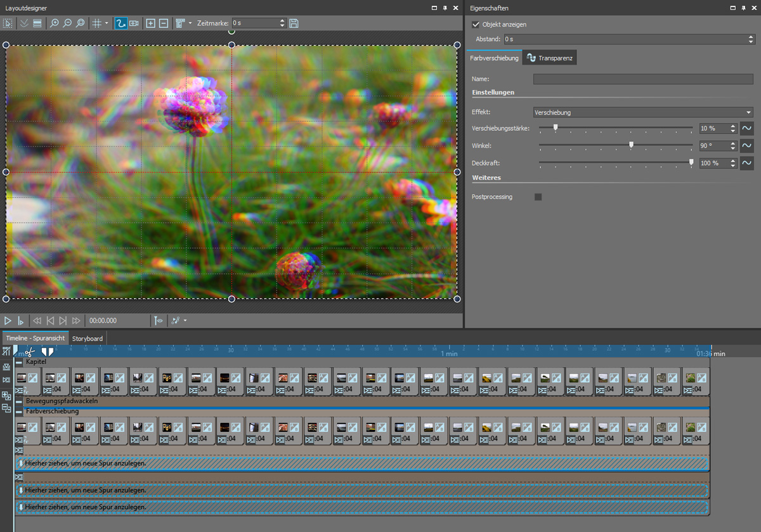
Task: Collapse the Farbverschiebung track
Action: [19, 412]
